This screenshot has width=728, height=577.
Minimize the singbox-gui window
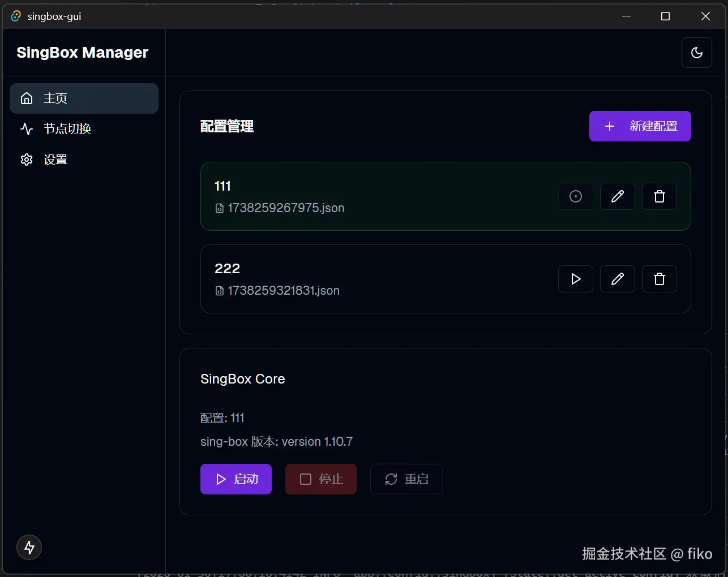click(x=626, y=16)
